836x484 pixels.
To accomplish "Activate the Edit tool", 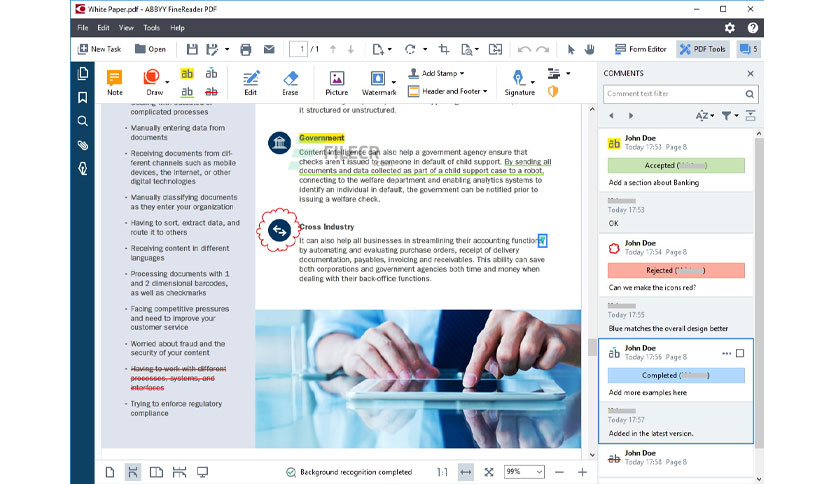I will coord(251,83).
